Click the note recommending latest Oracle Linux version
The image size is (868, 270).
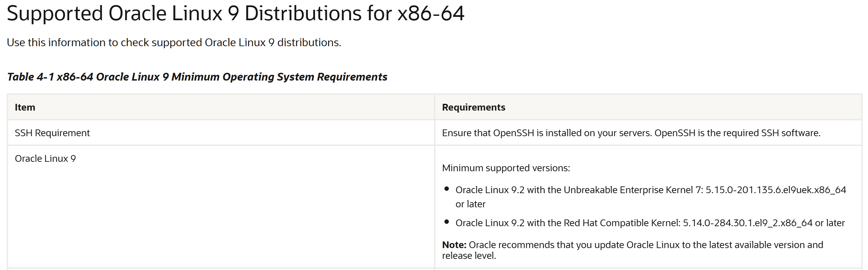pos(633,250)
